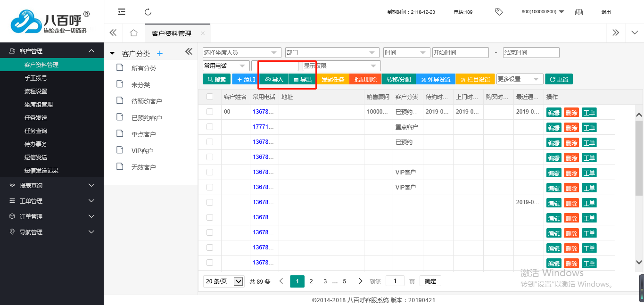This screenshot has height=305, width=644.
Task: Collapse the 客户分类 tree triangle
Action: [x=112, y=53]
